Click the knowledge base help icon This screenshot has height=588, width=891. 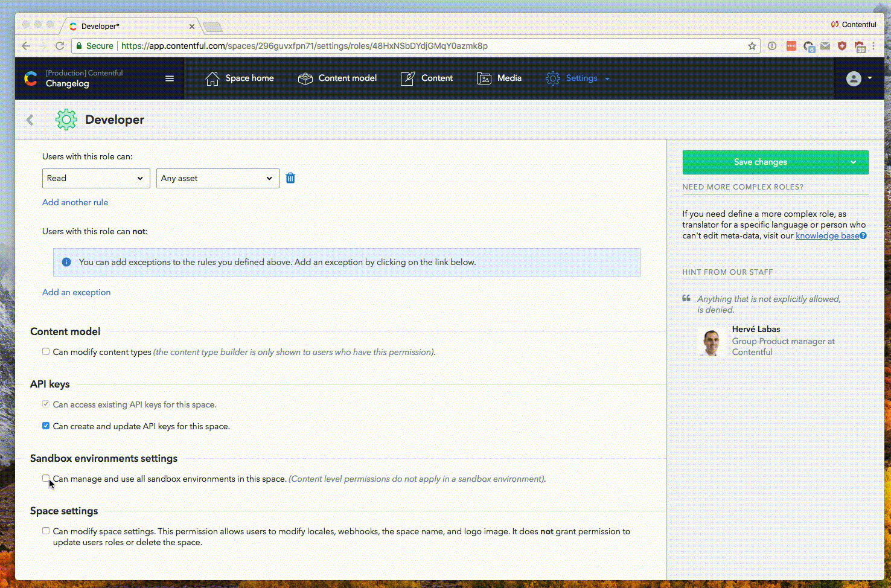[x=863, y=236]
